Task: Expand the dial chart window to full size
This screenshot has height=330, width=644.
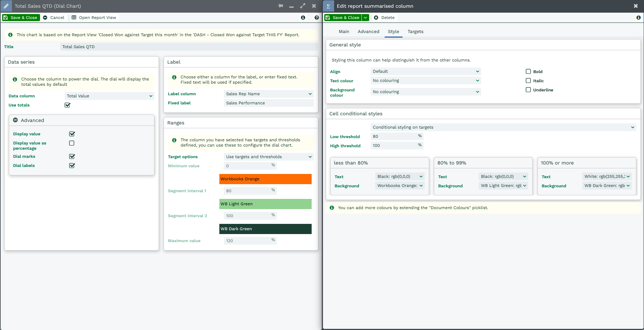Action: point(303,6)
